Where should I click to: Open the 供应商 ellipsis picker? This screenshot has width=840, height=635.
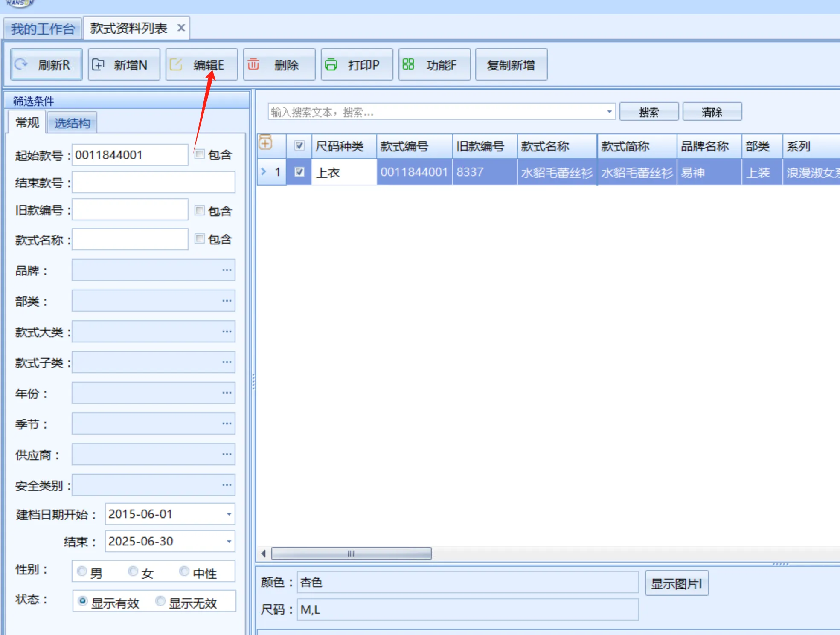[227, 454]
